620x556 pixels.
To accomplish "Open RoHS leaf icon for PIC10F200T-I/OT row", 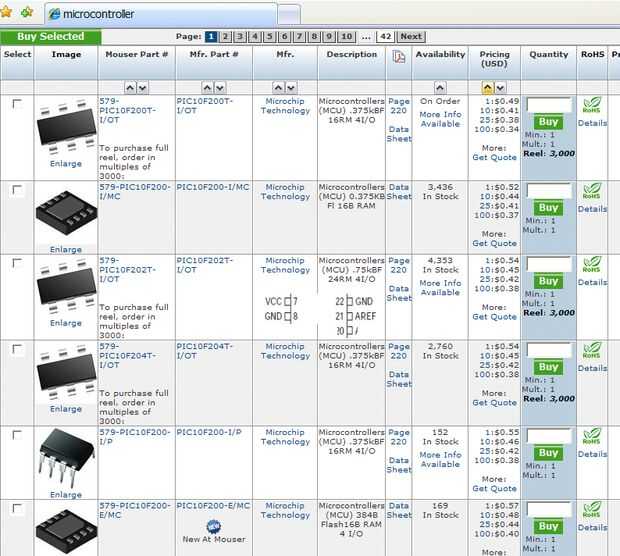I will (x=592, y=105).
